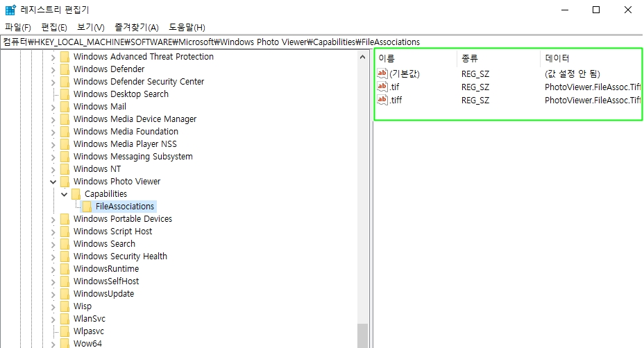The width and height of the screenshot is (644, 348).
Task: Select the WindowsRuntime folder icon
Action: coord(65,269)
